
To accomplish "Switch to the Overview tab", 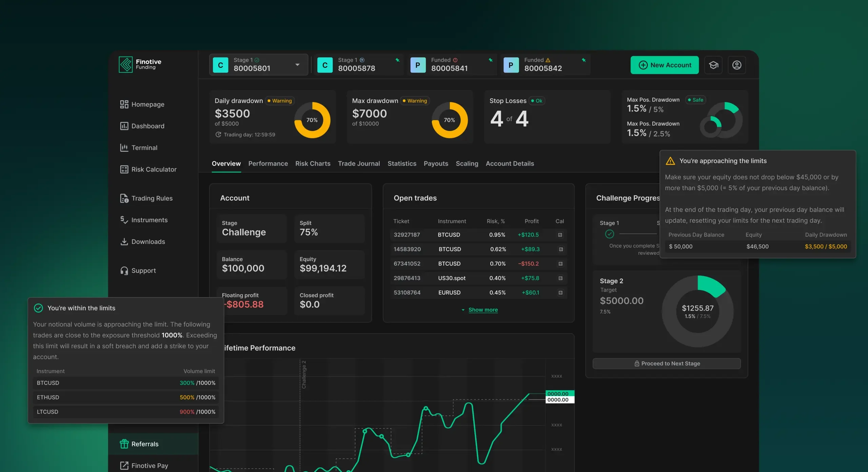I will [226, 164].
